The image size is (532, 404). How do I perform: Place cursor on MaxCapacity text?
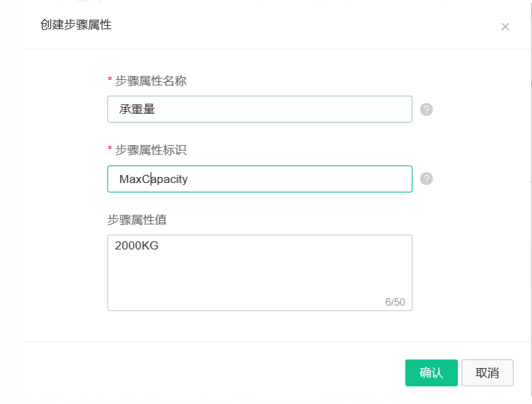153,179
